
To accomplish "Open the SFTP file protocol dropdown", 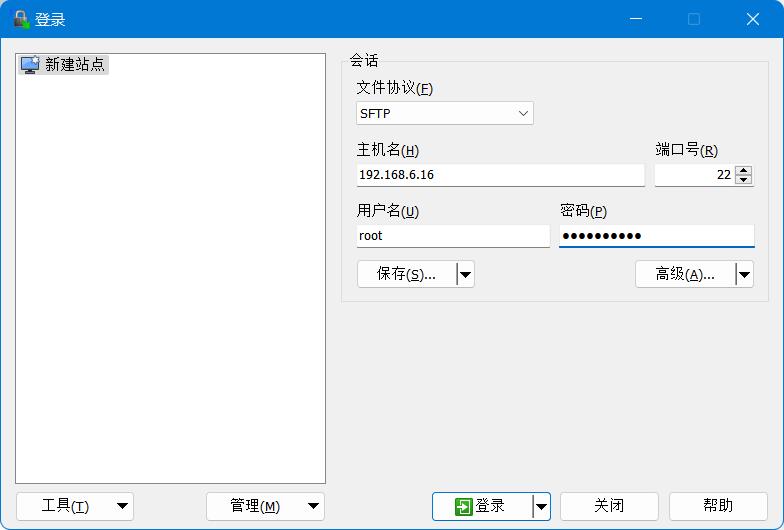I will [x=444, y=114].
